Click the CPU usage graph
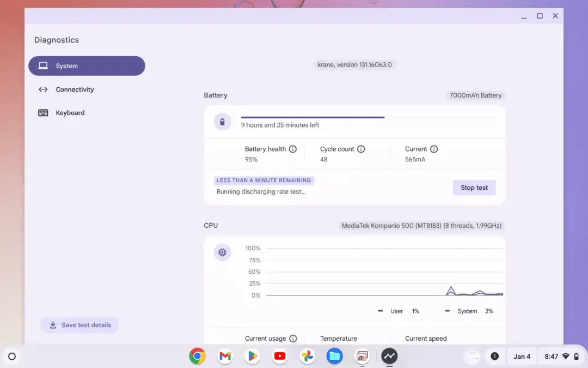 (384, 272)
